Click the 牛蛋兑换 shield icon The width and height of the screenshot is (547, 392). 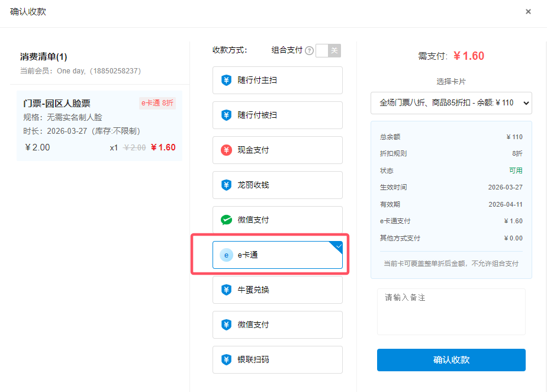pyautogui.click(x=226, y=290)
